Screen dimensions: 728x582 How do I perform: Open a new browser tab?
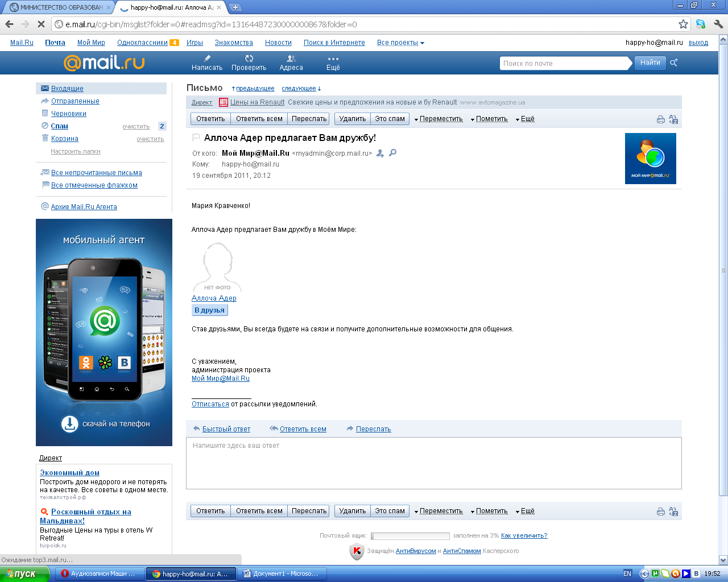235,7
